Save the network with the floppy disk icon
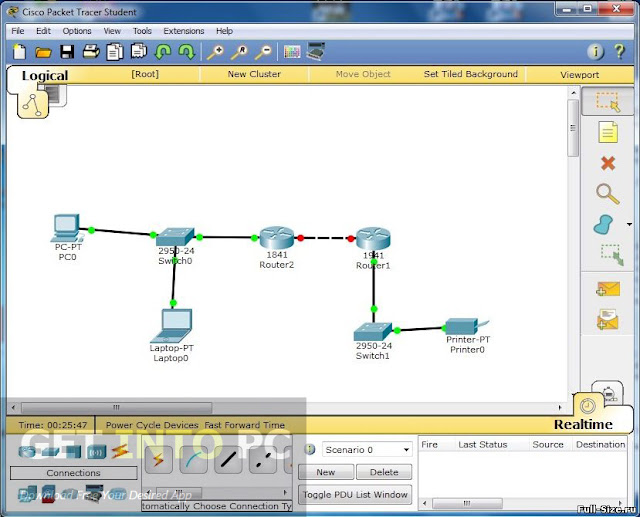This screenshot has height=517, width=640. coord(67,52)
